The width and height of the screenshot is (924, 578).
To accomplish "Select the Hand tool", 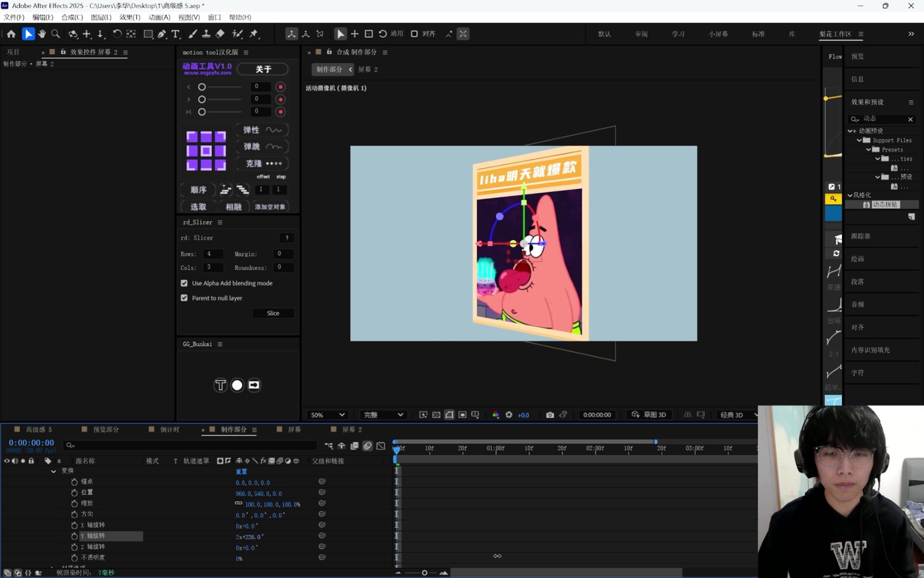I will pos(42,34).
